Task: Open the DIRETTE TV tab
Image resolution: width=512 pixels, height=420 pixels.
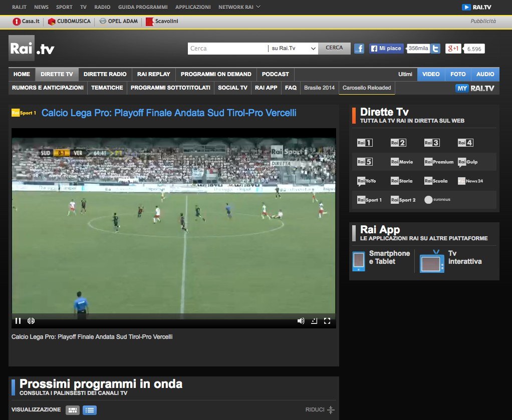Action: point(57,74)
